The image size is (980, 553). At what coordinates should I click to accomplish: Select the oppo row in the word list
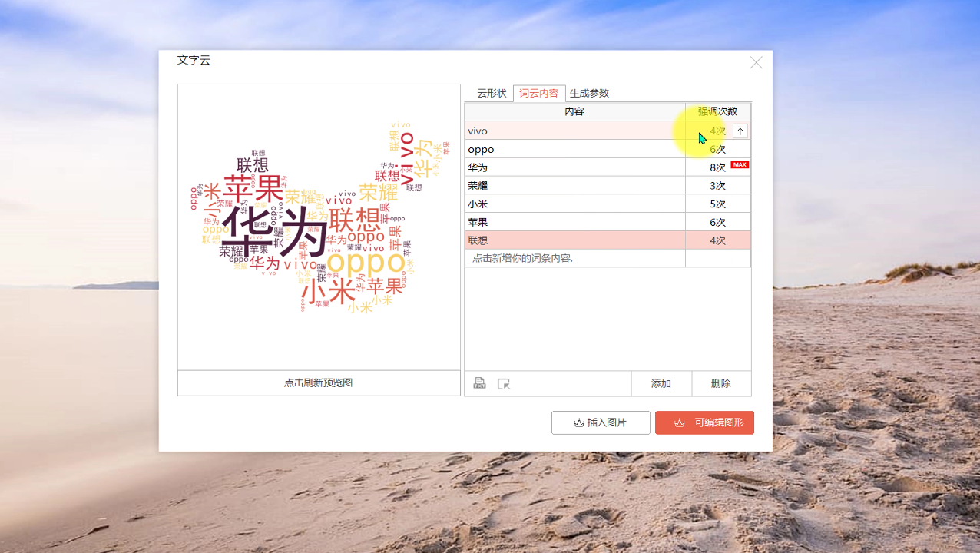(608, 149)
